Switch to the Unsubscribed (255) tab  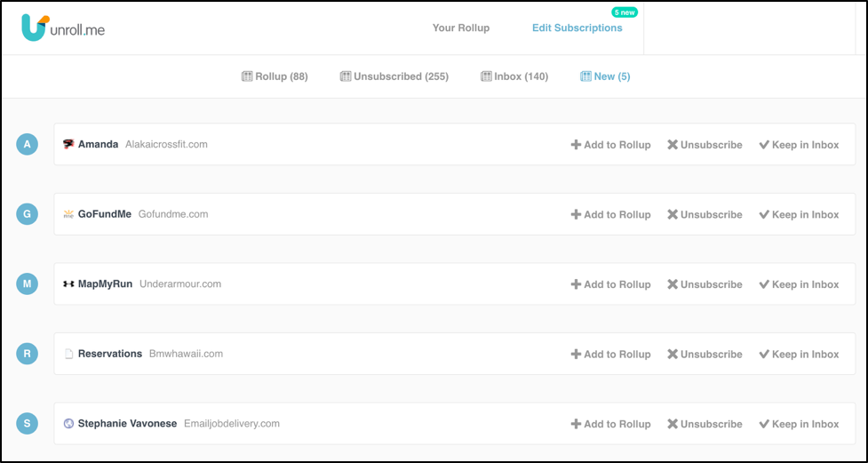[x=394, y=76]
